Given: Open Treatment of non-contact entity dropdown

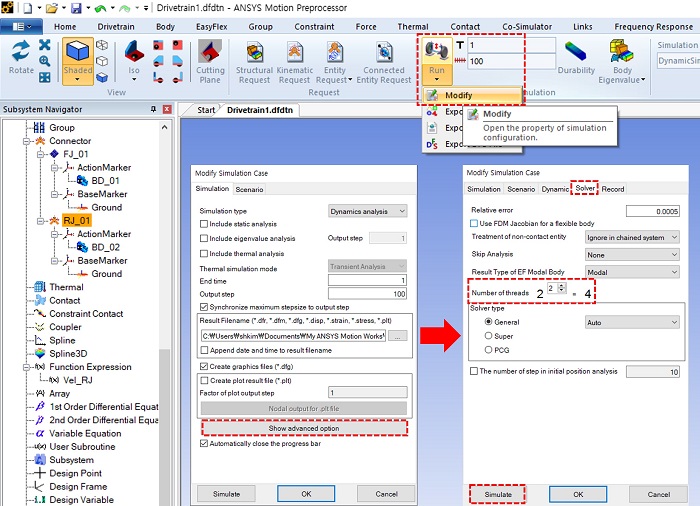Looking at the screenshot, I should tap(632, 237).
